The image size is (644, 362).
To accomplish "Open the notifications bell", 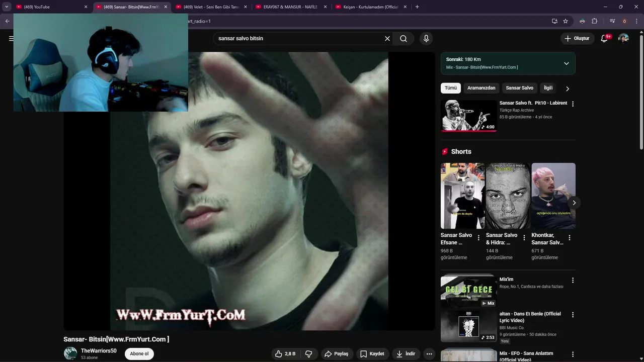I will [605, 38].
